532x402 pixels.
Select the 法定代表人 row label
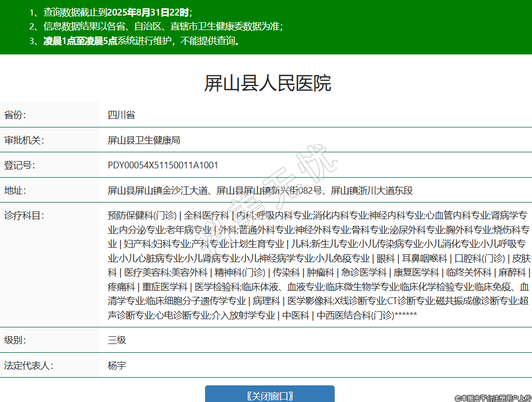tap(28, 365)
